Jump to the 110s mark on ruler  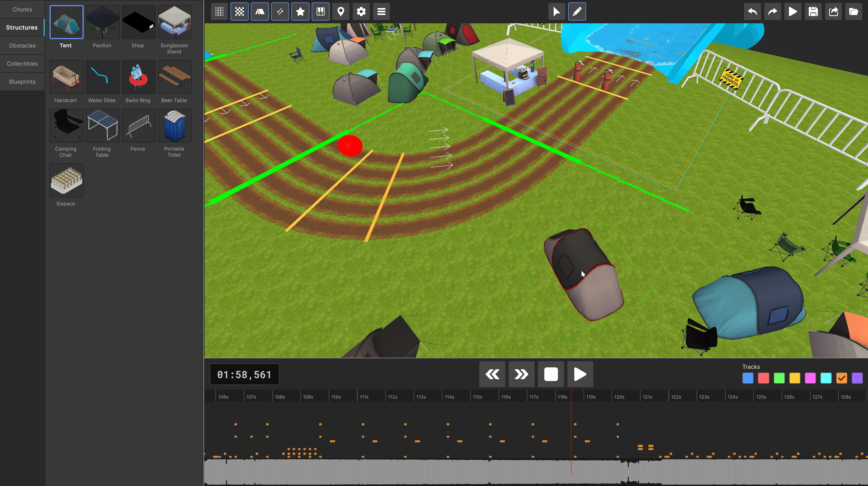click(336, 397)
